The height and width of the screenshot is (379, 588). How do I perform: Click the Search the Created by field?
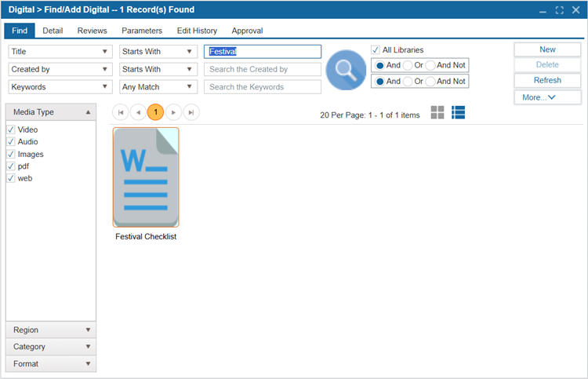tap(263, 69)
